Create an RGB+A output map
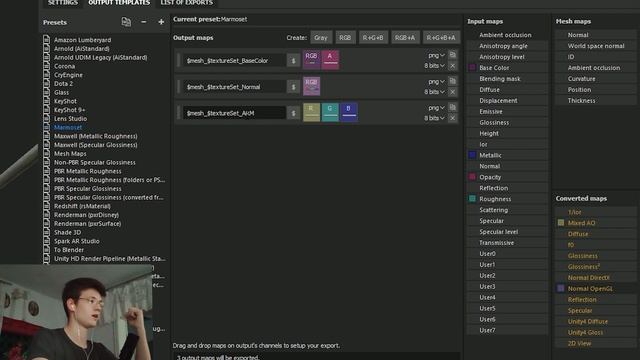The image size is (640, 360). coord(405,38)
